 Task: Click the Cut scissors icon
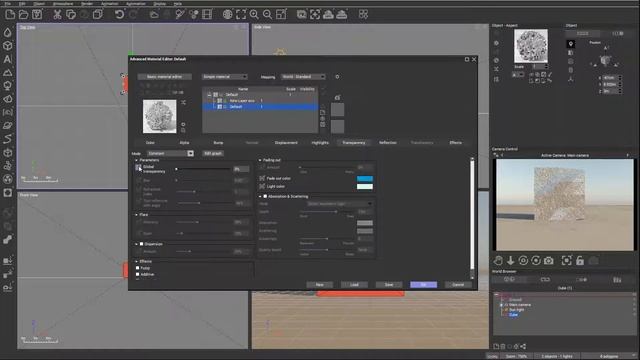[x=57, y=15]
